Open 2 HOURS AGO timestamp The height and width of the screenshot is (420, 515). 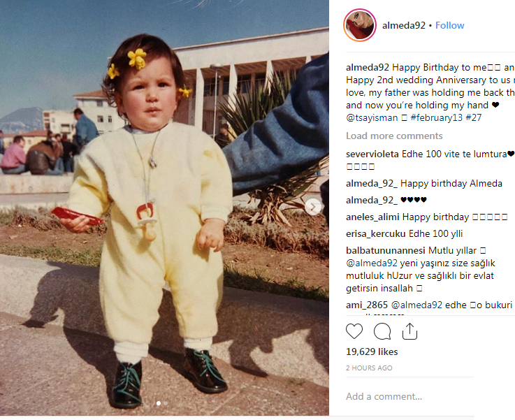click(369, 368)
